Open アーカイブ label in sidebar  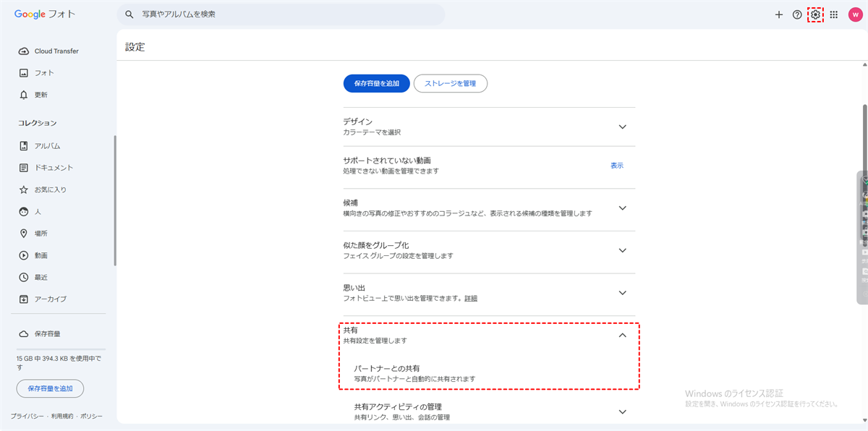pyautogui.click(x=51, y=299)
